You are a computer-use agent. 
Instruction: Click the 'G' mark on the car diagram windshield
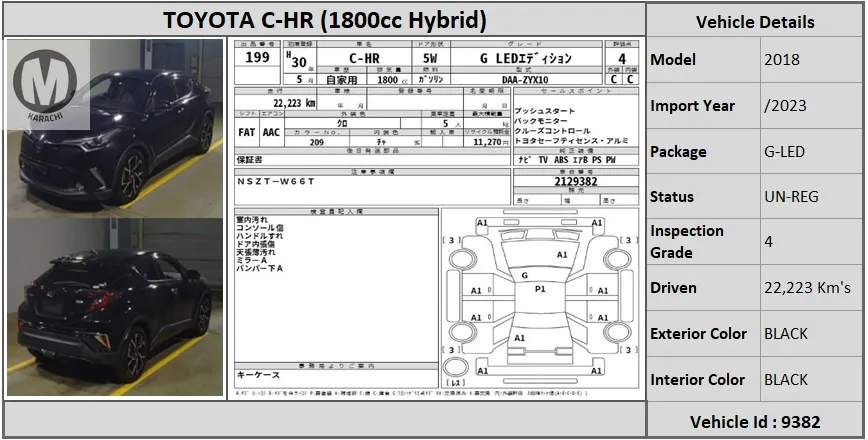click(524, 275)
